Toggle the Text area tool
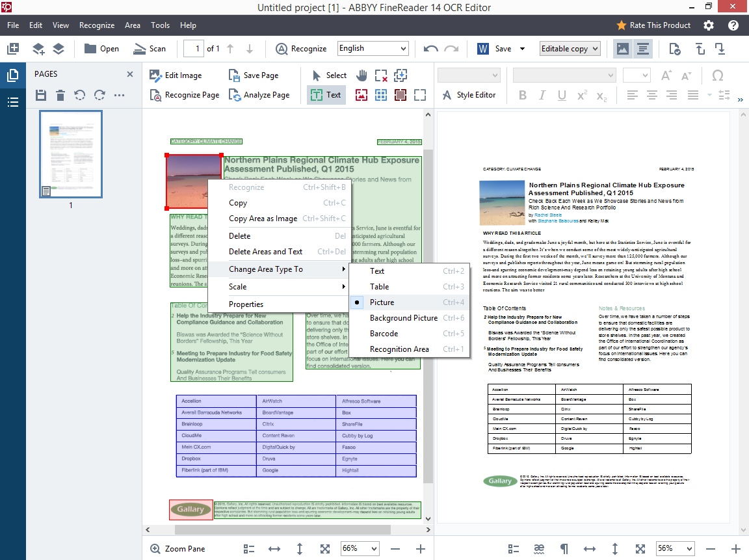 click(326, 95)
